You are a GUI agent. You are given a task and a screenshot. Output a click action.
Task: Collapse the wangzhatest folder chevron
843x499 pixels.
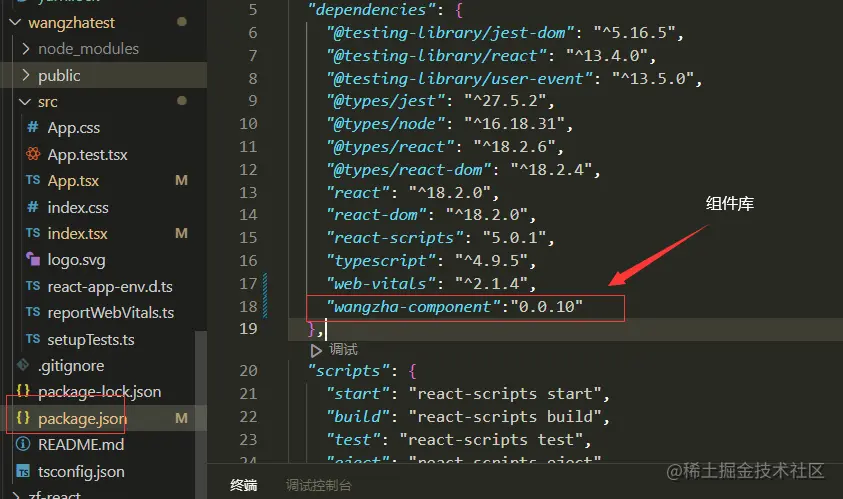tap(15, 23)
